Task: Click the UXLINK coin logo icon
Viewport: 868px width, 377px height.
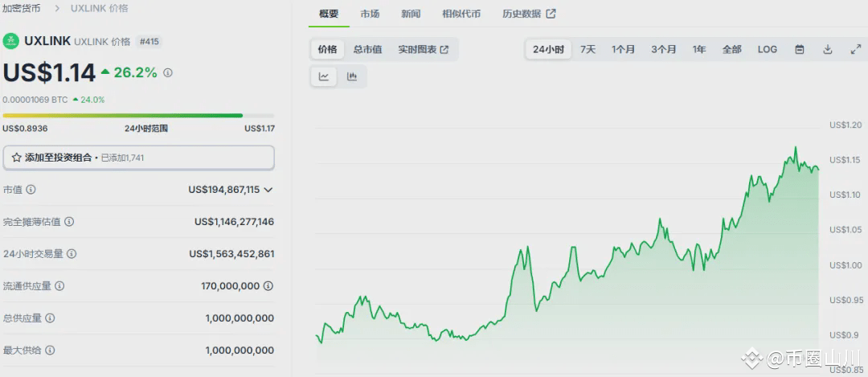Action: tap(10, 42)
